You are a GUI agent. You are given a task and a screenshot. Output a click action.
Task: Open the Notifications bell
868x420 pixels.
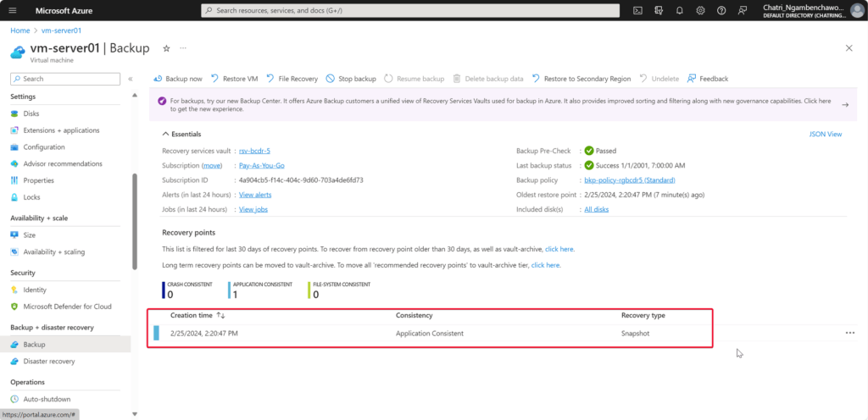(680, 10)
